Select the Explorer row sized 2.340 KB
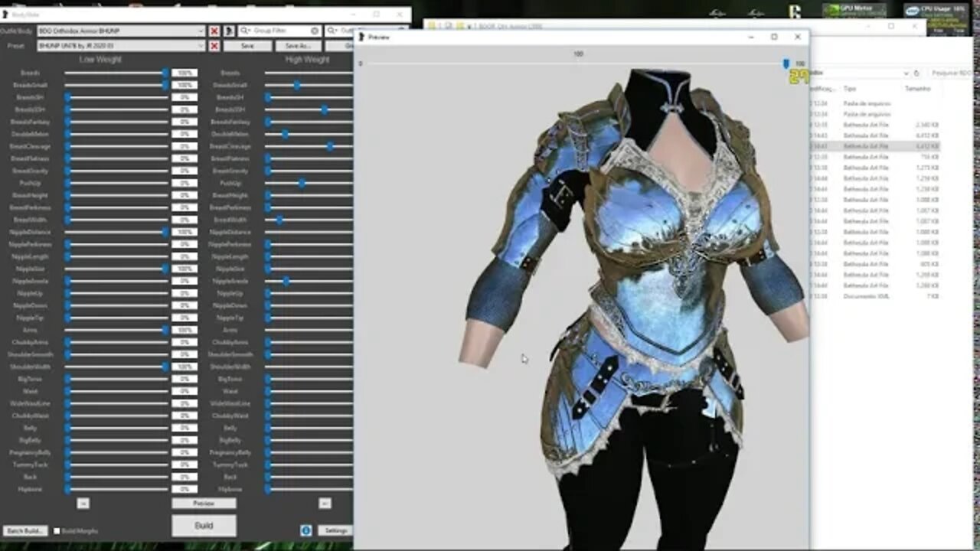 (877, 124)
